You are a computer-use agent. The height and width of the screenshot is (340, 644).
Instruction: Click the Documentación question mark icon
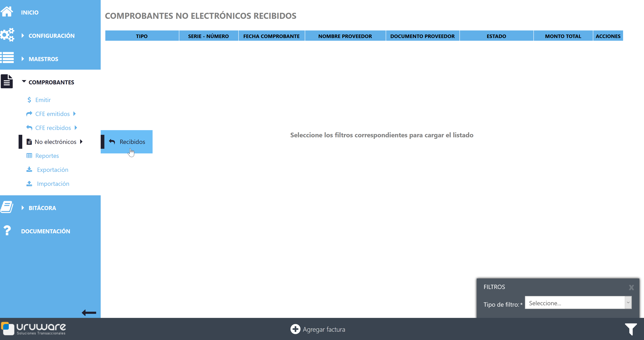7,230
